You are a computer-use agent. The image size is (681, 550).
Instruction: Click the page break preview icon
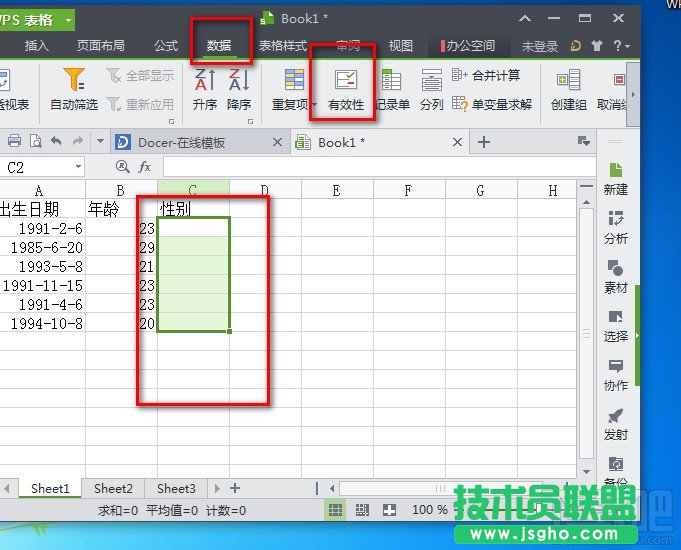click(362, 510)
